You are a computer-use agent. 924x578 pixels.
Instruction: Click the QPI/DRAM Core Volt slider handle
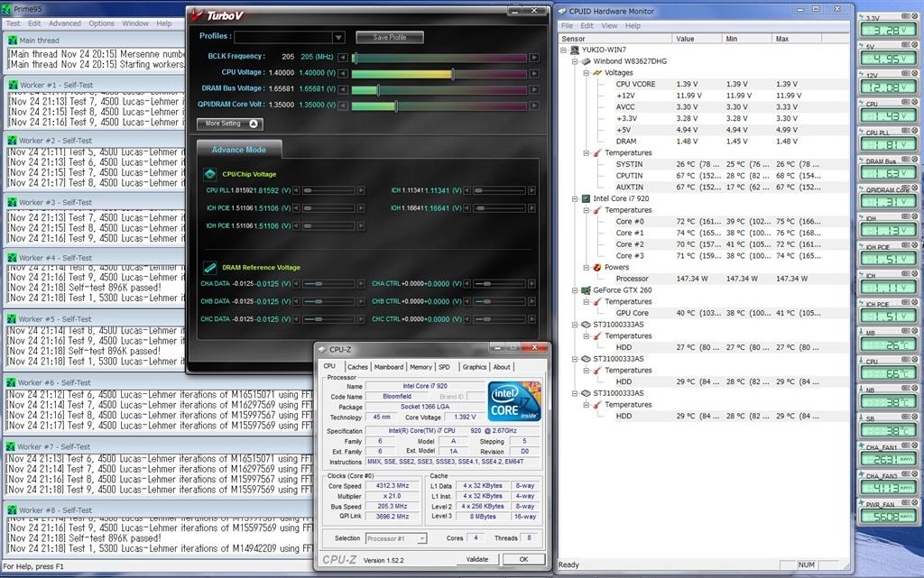(396, 106)
